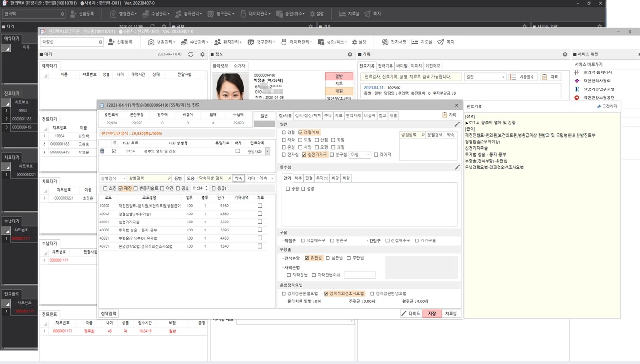Image resolution: width=640 pixels, height=364 pixels.
Task: Open 기록 clipboard icon in treatment dialog
Action: click(444, 115)
